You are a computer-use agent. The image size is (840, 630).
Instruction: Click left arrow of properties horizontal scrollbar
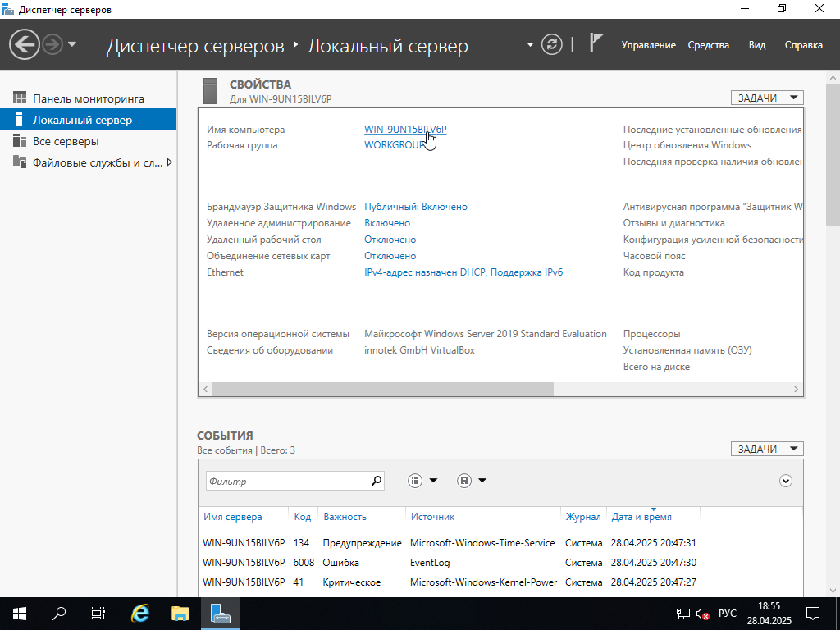click(206, 390)
